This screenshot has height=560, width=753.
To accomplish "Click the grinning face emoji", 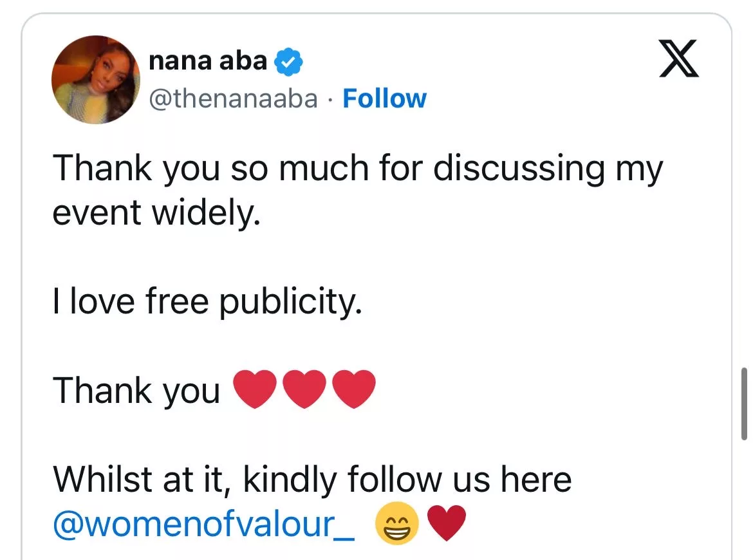I will (x=396, y=523).
